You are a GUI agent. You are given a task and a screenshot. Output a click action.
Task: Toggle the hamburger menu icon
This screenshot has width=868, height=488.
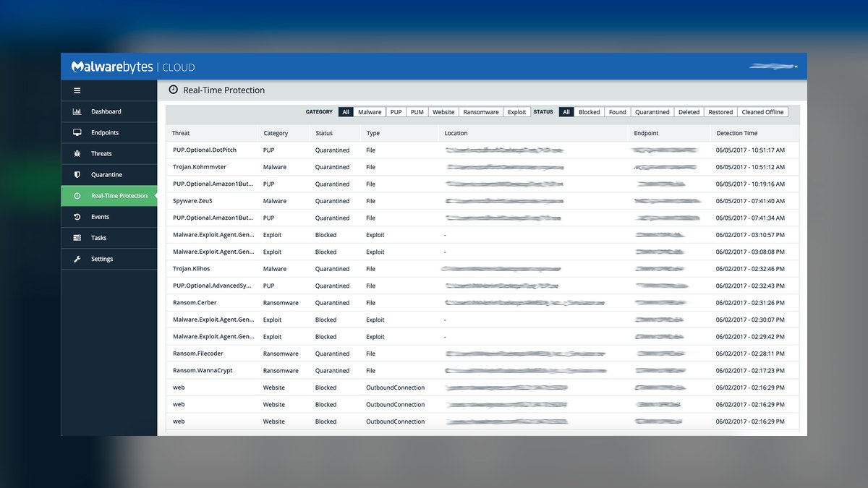tap(77, 90)
